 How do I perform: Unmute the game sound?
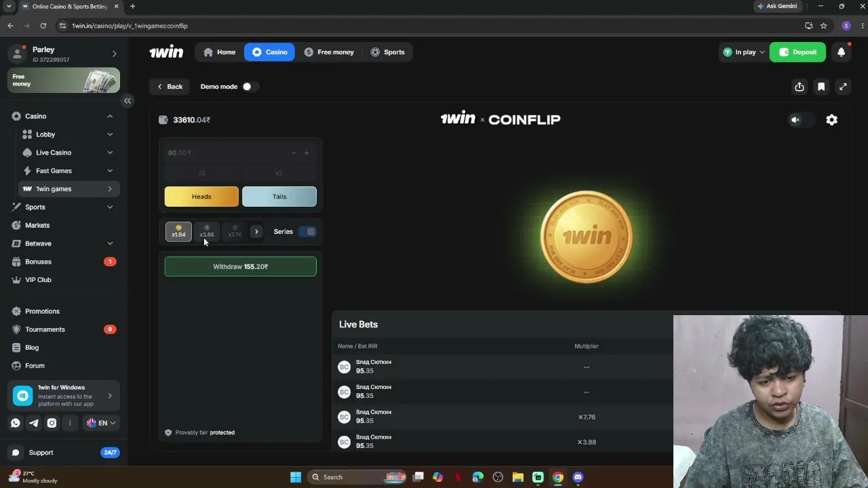[795, 120]
